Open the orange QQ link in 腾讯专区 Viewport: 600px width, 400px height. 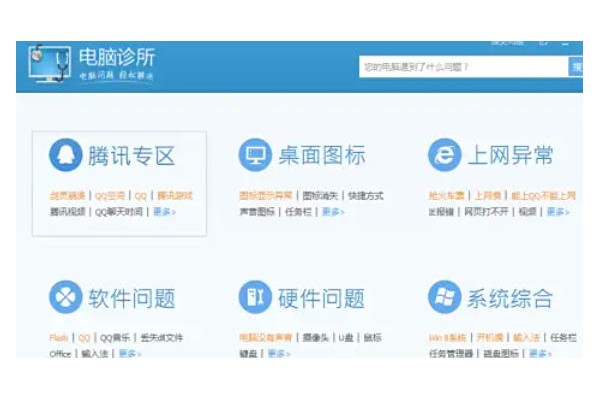pos(140,196)
